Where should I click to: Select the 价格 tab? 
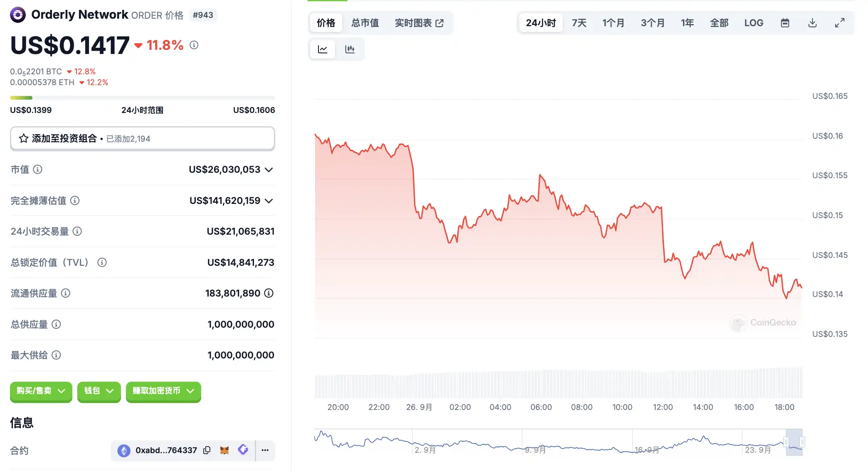click(x=326, y=23)
